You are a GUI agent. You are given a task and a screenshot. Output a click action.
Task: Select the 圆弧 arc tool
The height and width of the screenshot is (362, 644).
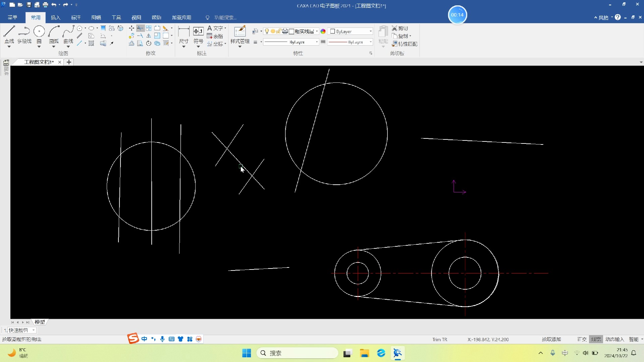tap(54, 35)
